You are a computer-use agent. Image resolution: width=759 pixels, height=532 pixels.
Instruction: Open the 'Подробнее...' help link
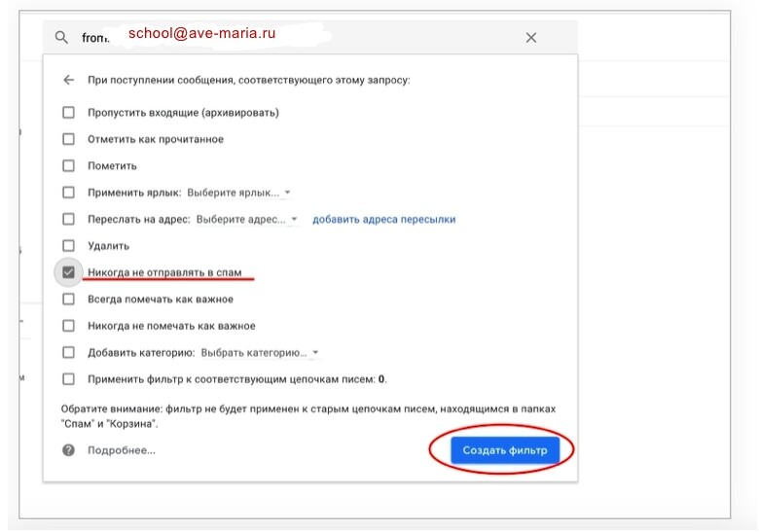click(x=122, y=450)
